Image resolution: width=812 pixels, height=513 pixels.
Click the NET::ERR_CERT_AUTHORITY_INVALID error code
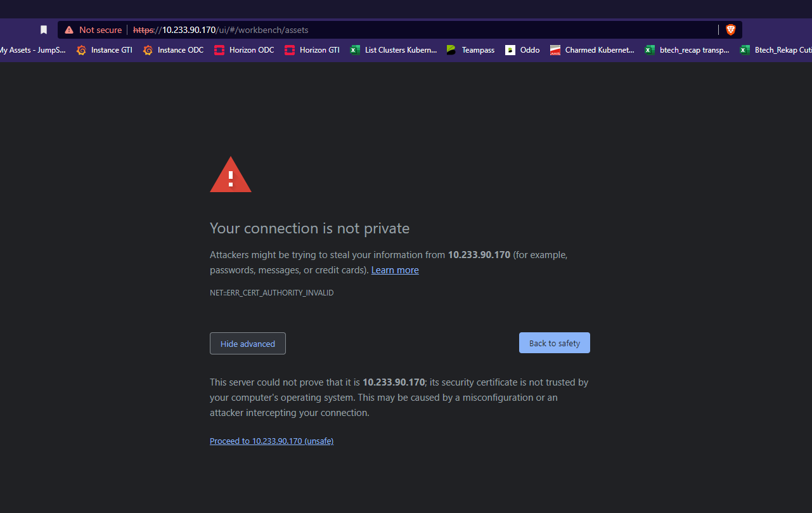click(271, 293)
